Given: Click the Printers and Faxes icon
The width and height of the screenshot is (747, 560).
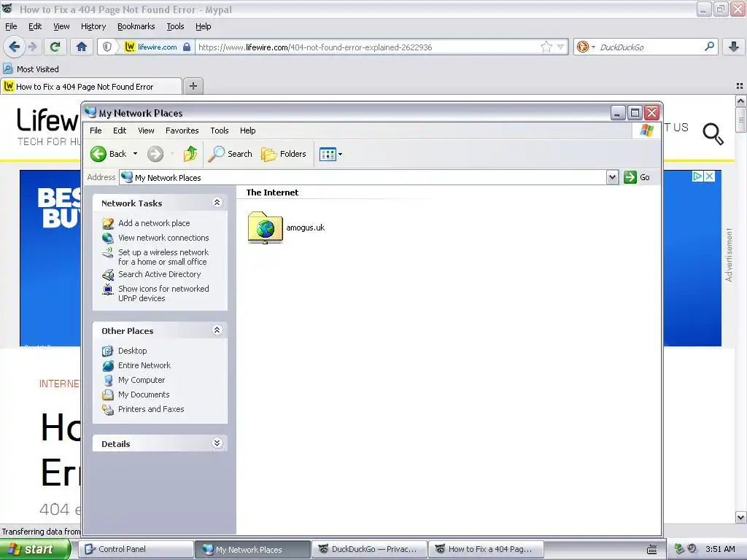Looking at the screenshot, I should point(108,410).
